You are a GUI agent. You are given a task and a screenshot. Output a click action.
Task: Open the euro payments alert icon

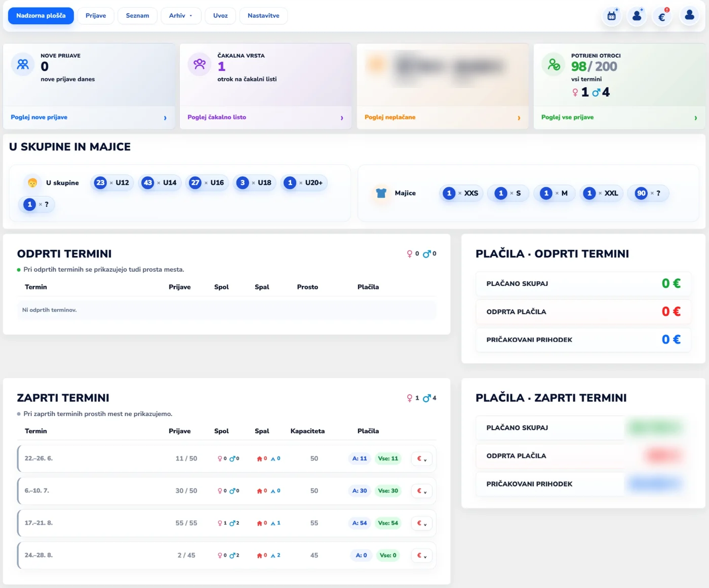(x=662, y=16)
